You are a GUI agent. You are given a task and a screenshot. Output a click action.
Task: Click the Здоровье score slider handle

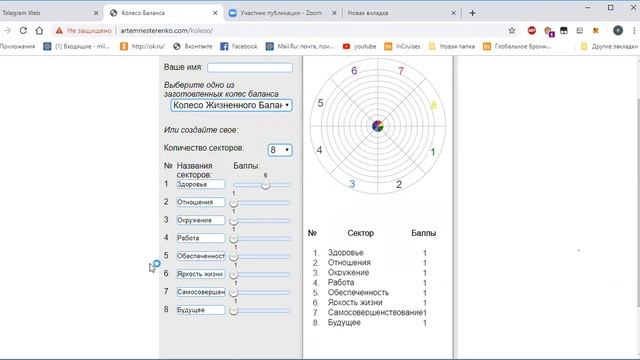click(x=265, y=185)
